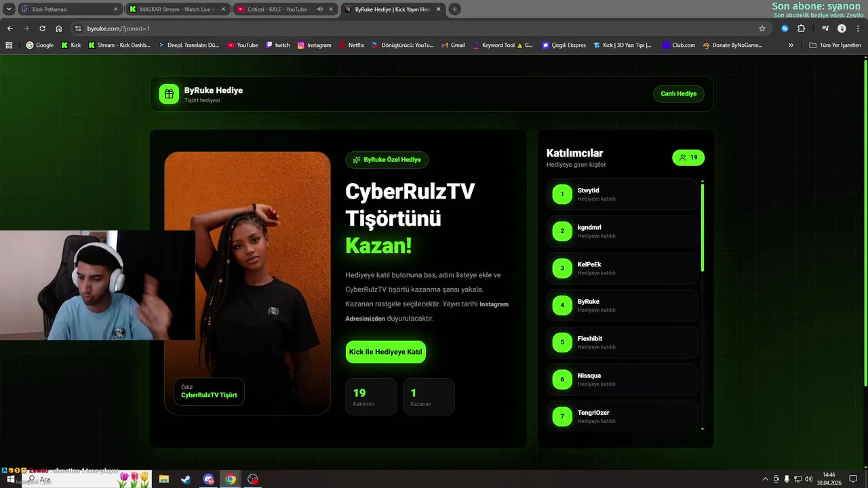Reload the current page

pyautogui.click(x=42, y=28)
